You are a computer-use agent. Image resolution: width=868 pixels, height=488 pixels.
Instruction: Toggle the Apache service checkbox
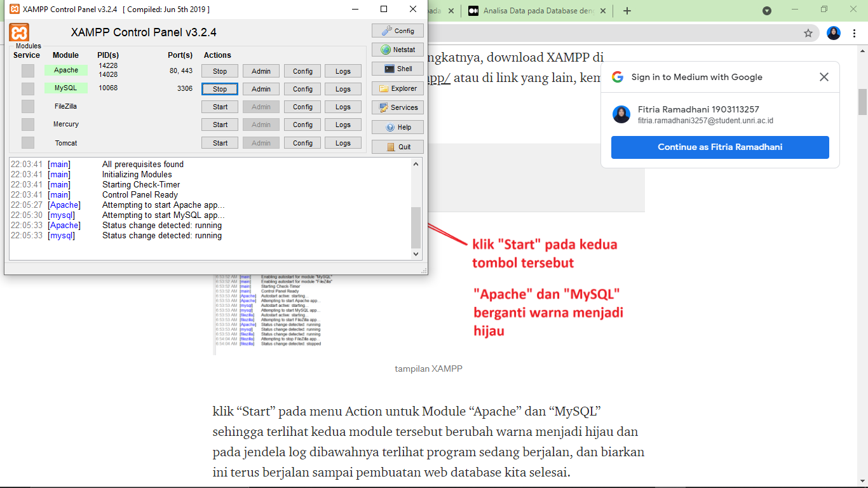pos(28,71)
